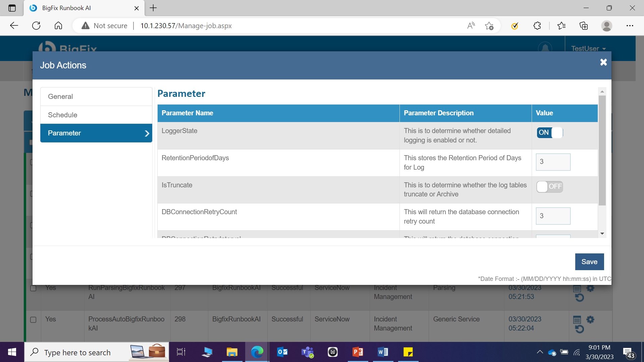Viewport: 644px width, 362px height.
Task: Enable the IsTruncate toggle
Action: [x=549, y=187]
